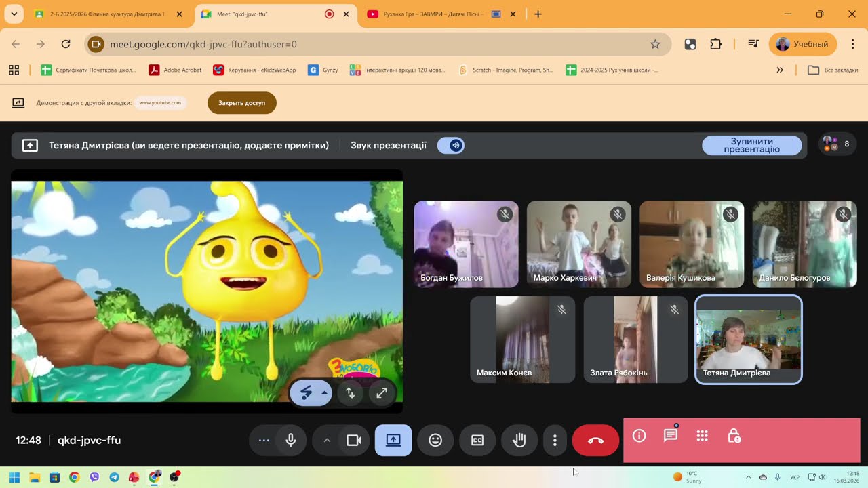Open more options three-dot menu in Meet

click(x=555, y=441)
